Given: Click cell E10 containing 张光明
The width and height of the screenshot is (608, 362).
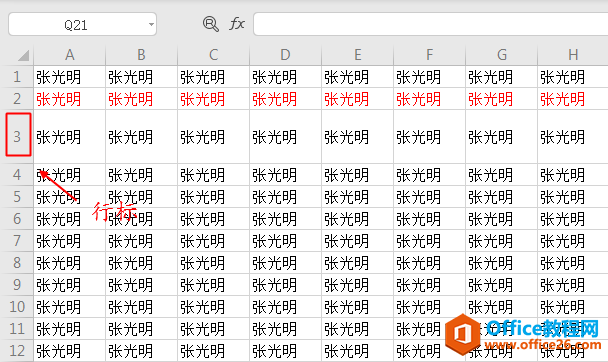Looking at the screenshot, I should (x=358, y=307).
